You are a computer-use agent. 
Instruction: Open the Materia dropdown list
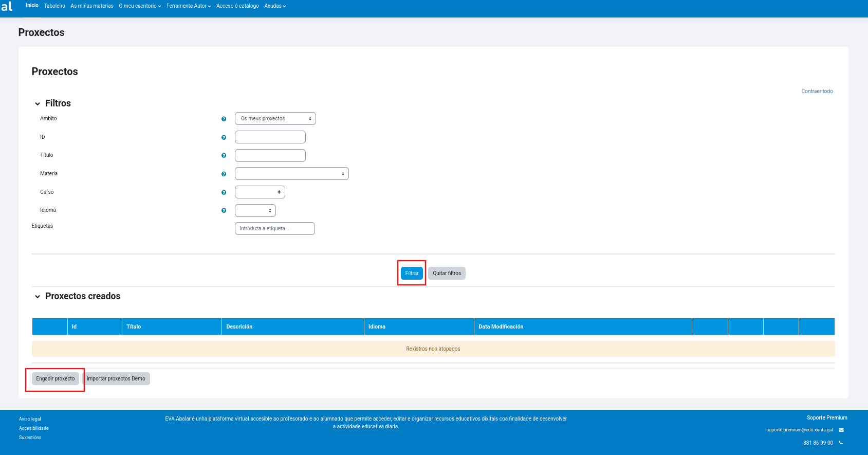pyautogui.click(x=291, y=174)
